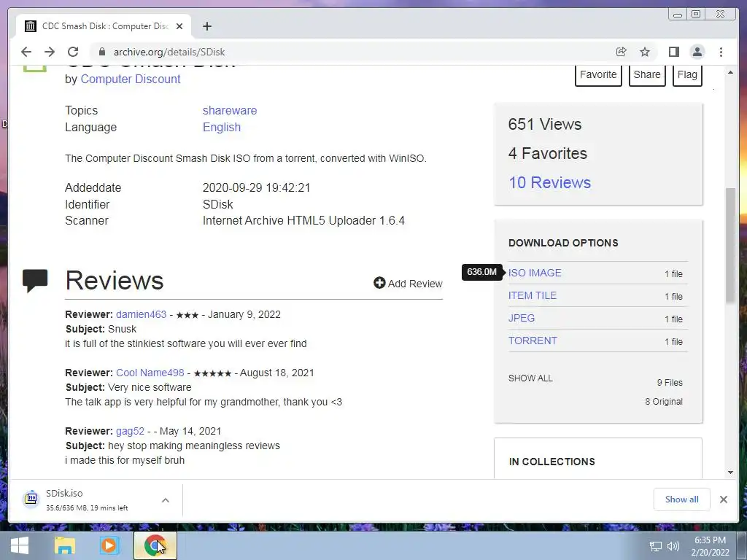Image resolution: width=747 pixels, height=560 pixels.
Task: Click the Chrome taskbar icon
Action: 155,545
